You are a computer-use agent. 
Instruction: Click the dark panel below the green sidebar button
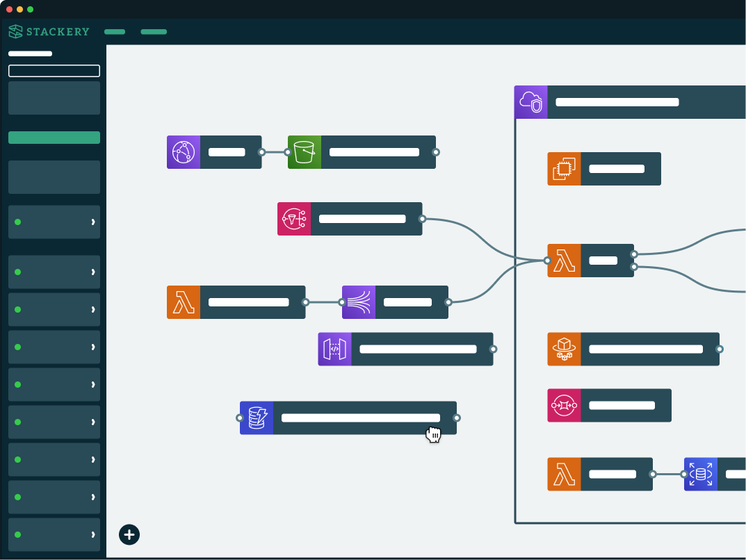coord(54,177)
